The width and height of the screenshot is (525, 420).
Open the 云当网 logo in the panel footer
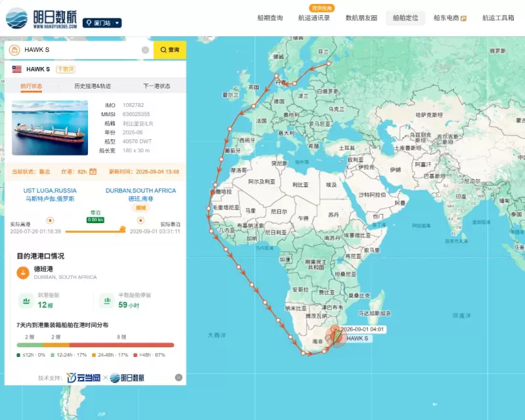[x=83, y=378]
